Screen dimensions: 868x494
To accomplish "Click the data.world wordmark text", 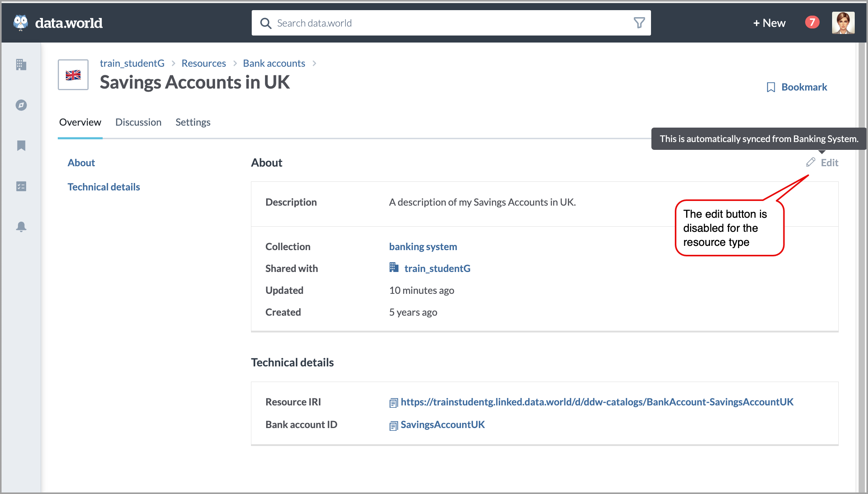I will click(69, 23).
